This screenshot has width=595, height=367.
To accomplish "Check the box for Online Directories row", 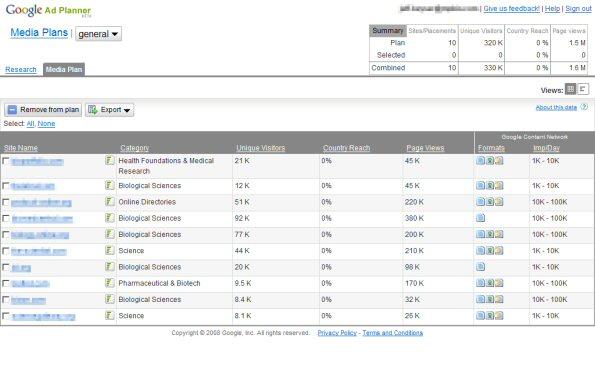I will [x=6, y=202].
